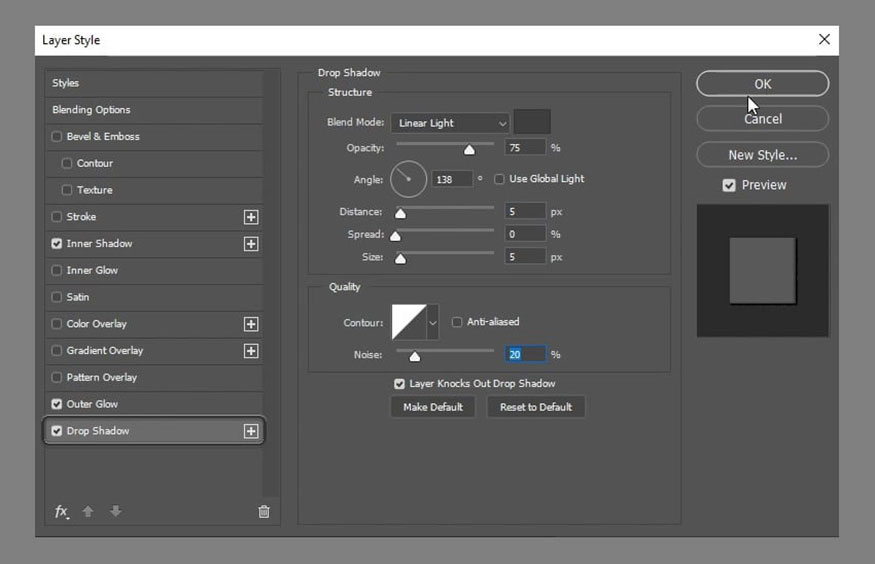Image resolution: width=875 pixels, height=564 pixels.
Task: Delete effect using the trash icon
Action: [264, 511]
